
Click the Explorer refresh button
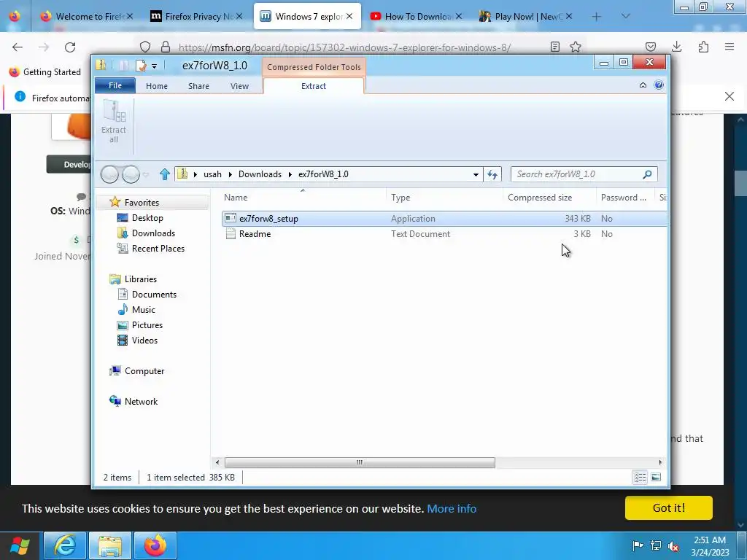point(492,175)
